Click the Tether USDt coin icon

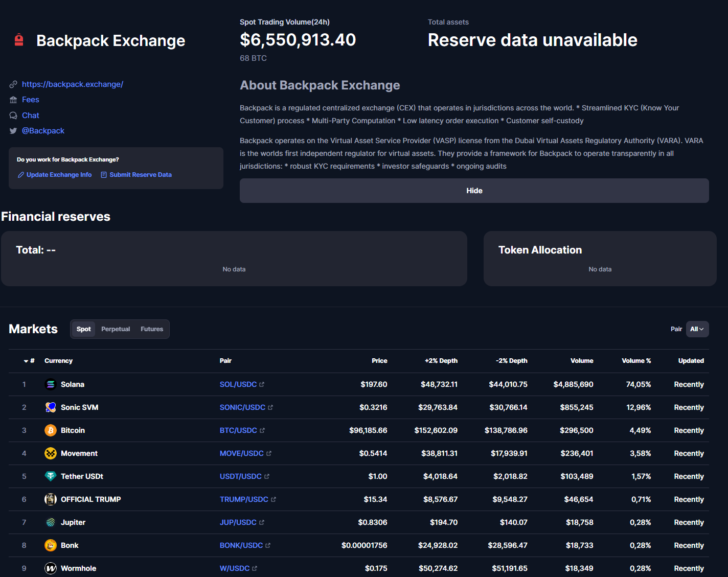click(51, 476)
